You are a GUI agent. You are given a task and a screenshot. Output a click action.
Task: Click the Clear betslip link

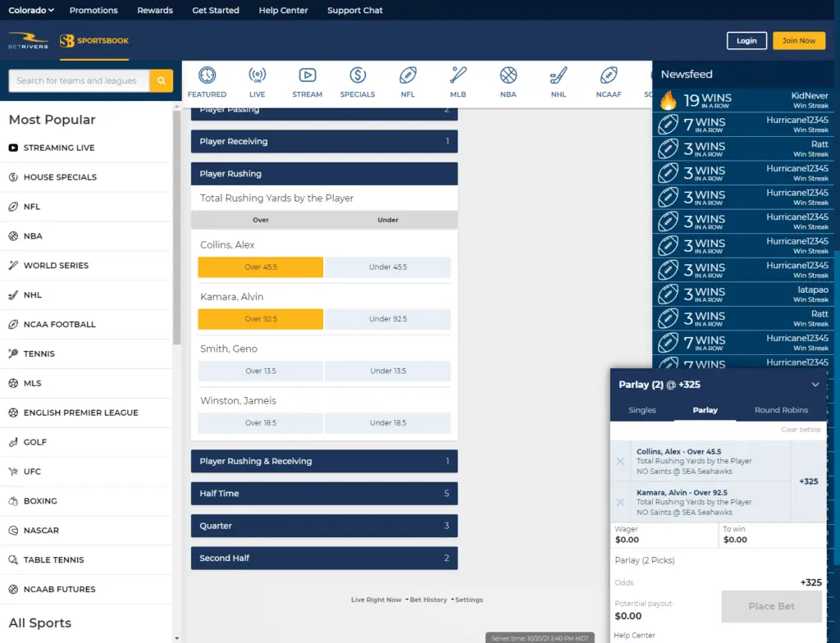801,429
